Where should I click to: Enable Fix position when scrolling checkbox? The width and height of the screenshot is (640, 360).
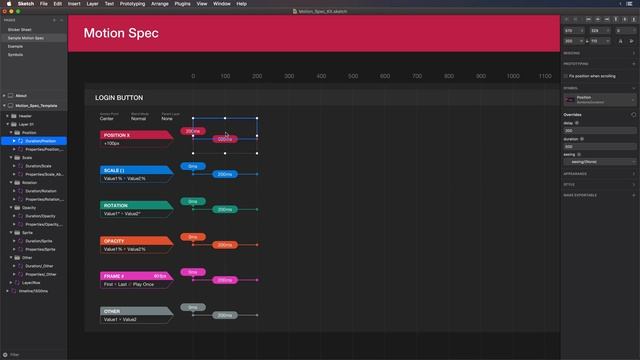click(566, 76)
